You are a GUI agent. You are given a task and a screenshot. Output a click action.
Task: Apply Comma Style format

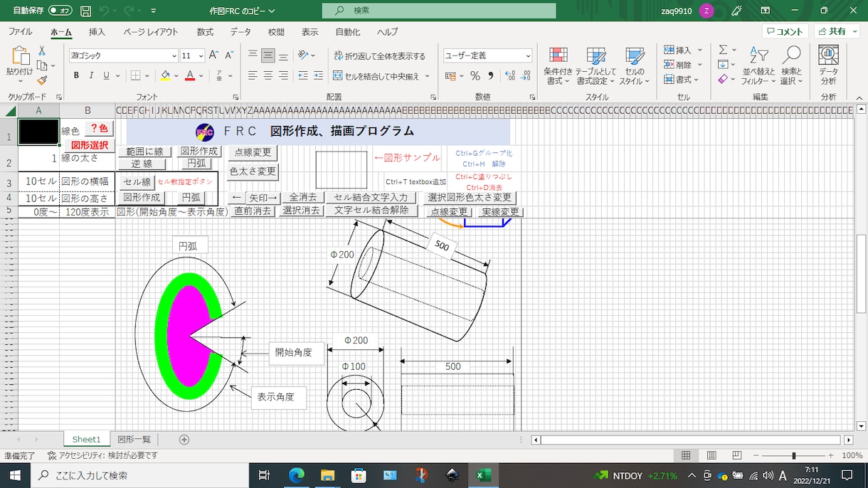click(x=492, y=75)
